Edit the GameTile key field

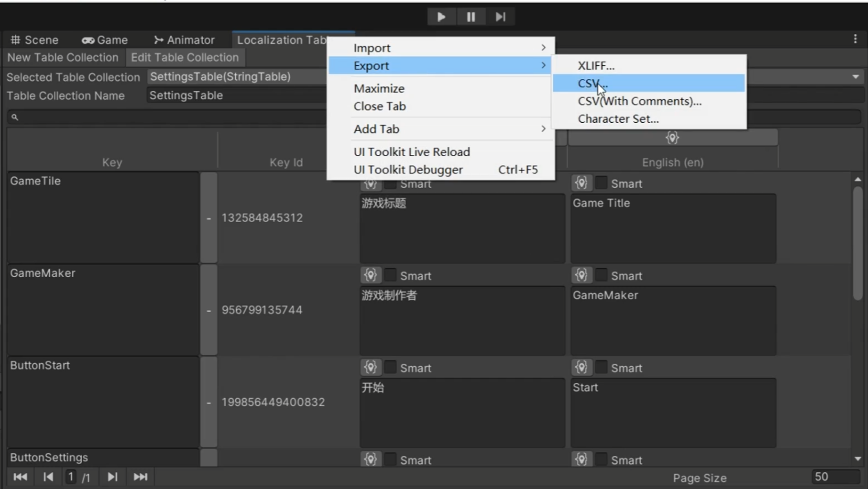click(103, 218)
